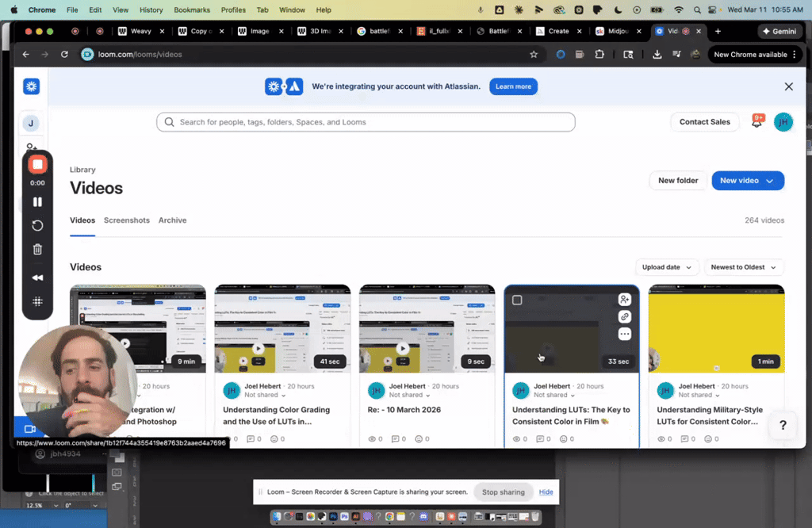Go back in Chrome
The height and width of the screenshot is (528, 812).
coord(26,55)
